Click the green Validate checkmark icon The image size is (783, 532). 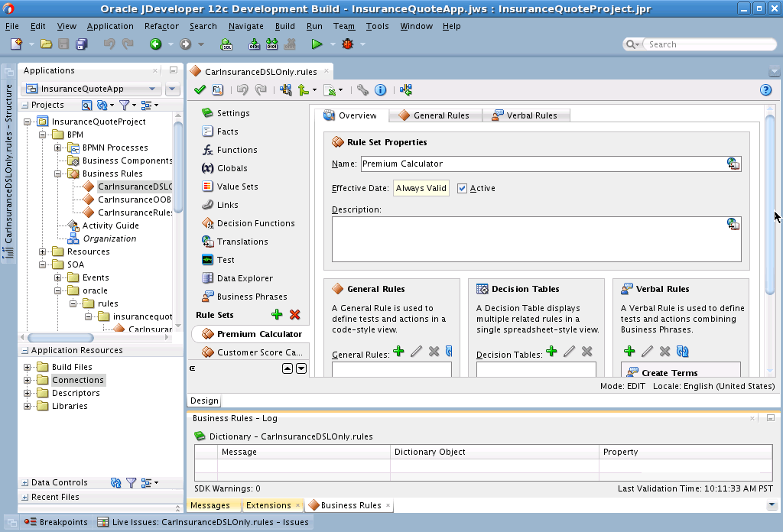[200, 90]
